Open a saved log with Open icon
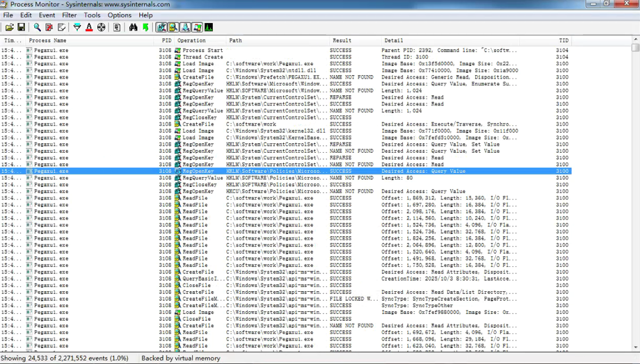 9,27
